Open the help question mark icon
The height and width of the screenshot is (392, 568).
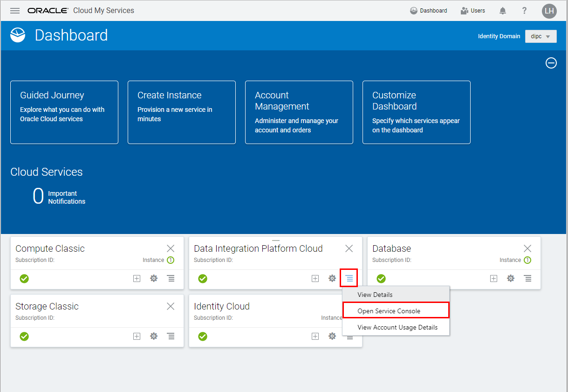525,11
